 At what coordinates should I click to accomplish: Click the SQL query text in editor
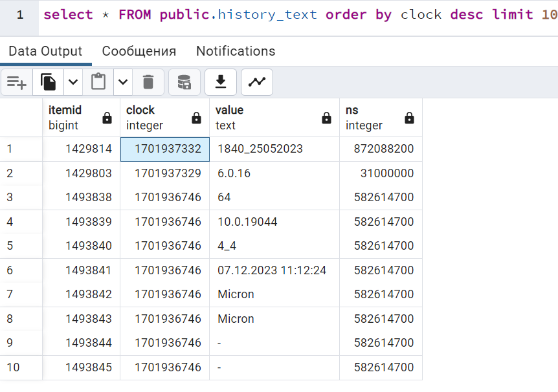point(301,15)
